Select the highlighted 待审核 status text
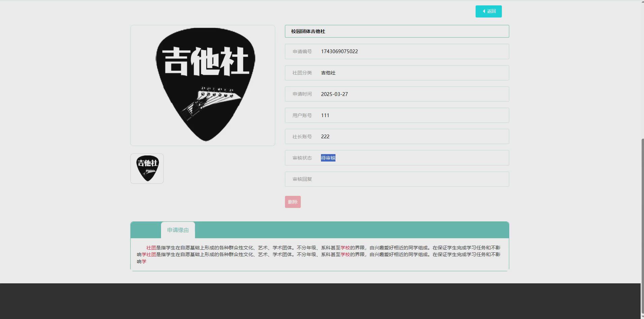Image resolution: width=644 pixels, height=319 pixels. pos(328,158)
